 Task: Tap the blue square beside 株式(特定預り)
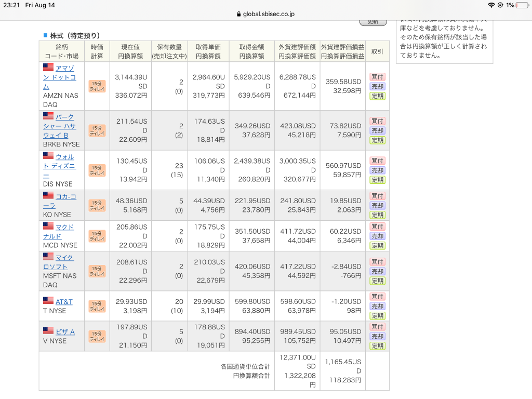tap(46, 35)
